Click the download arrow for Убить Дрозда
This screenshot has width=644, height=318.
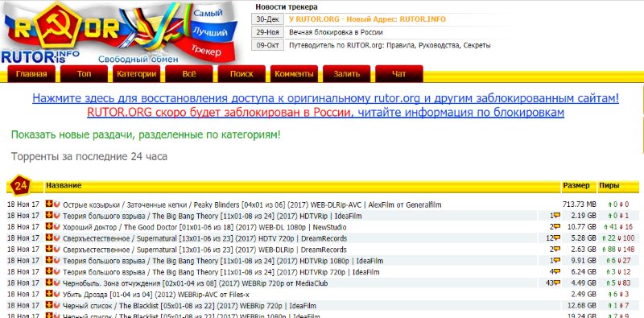[x=49, y=294]
